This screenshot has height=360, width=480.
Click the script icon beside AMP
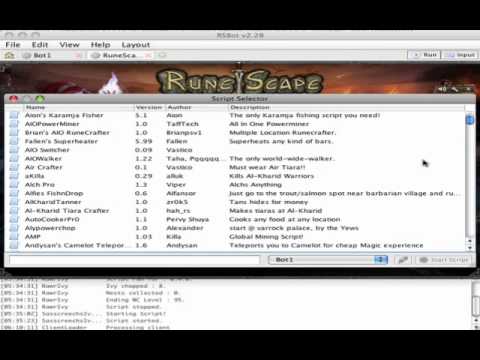click(14, 237)
